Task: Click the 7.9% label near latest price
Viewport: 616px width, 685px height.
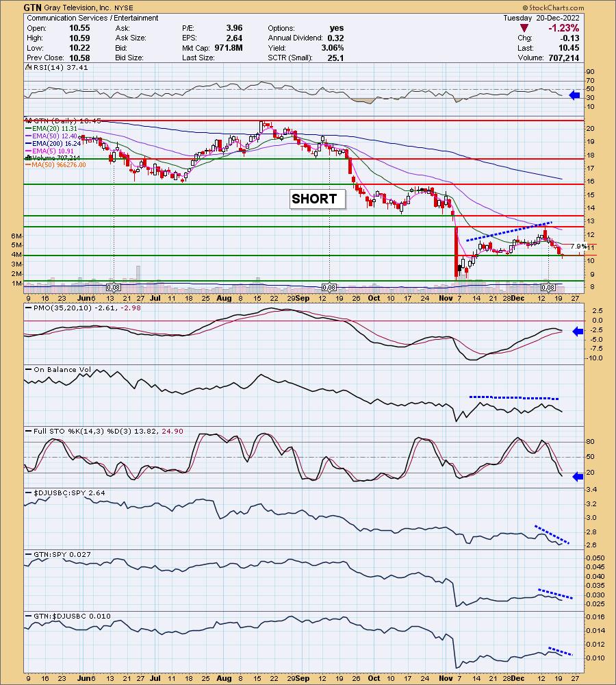Action: pos(578,247)
